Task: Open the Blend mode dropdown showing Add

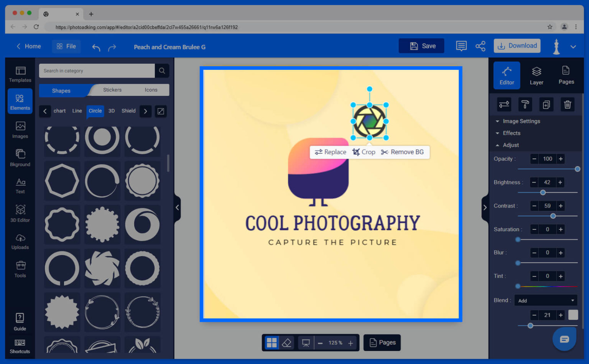Action: pos(545,300)
